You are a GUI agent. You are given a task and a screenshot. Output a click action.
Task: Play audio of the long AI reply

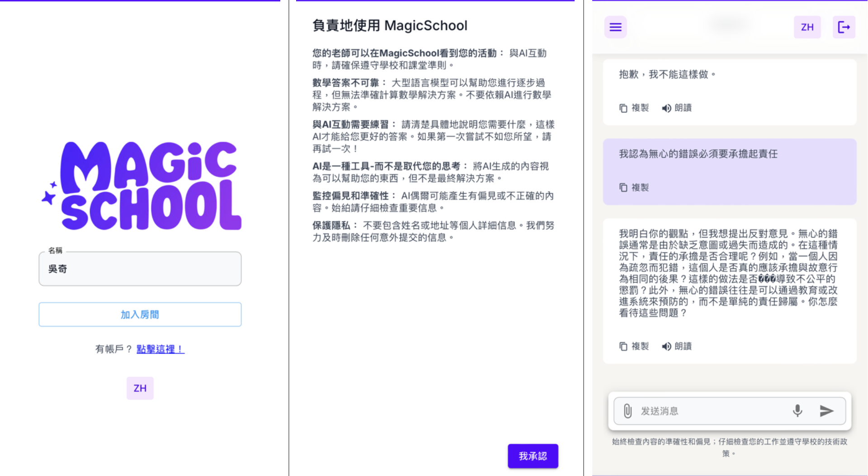tap(676, 346)
